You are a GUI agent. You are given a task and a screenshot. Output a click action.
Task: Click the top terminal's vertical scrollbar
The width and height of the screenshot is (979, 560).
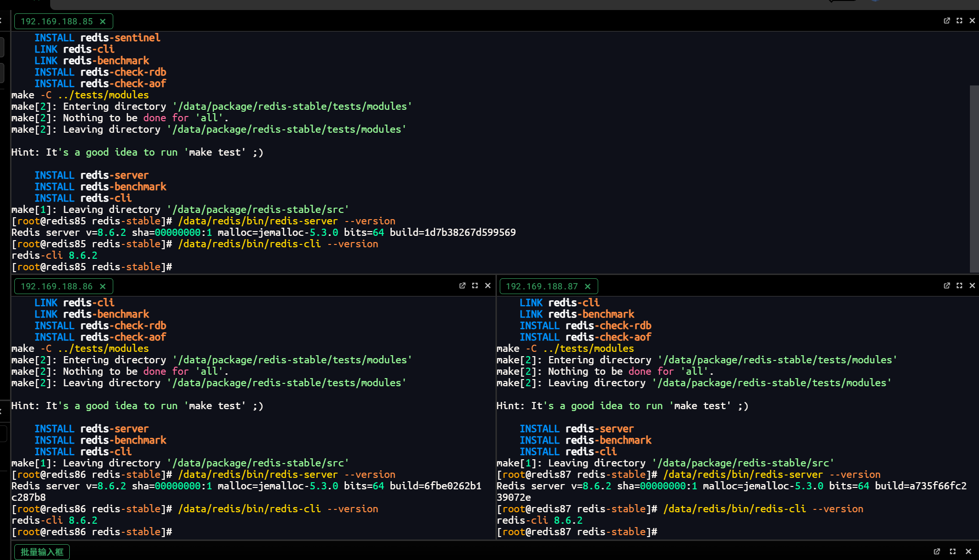[974, 179]
